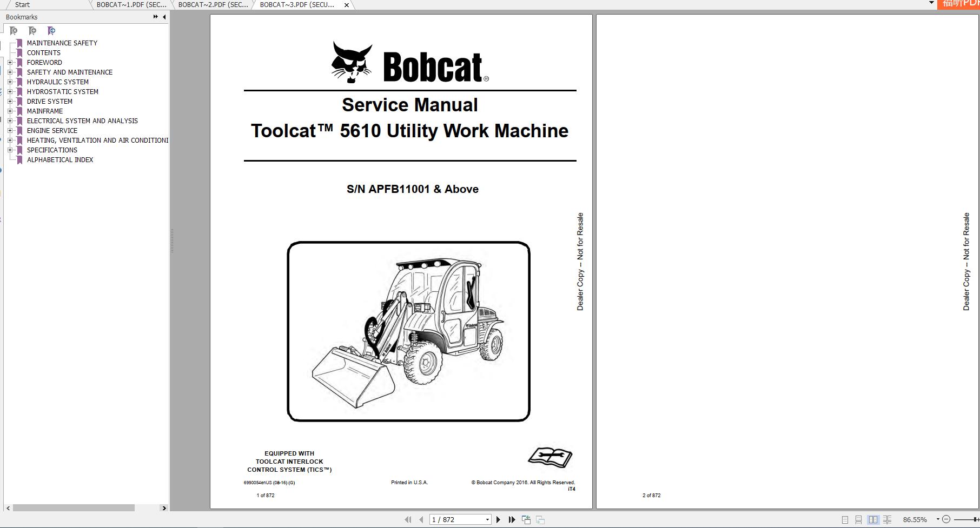980x528 pixels.
Task: Select the DRIVE SYSTEM bookmark label
Action: click(50, 101)
